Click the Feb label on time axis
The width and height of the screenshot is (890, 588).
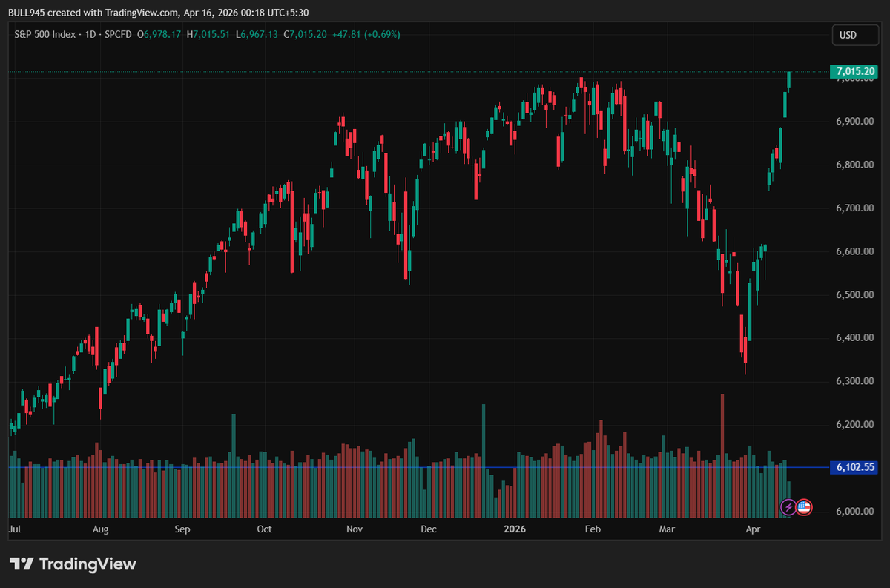[x=592, y=529]
